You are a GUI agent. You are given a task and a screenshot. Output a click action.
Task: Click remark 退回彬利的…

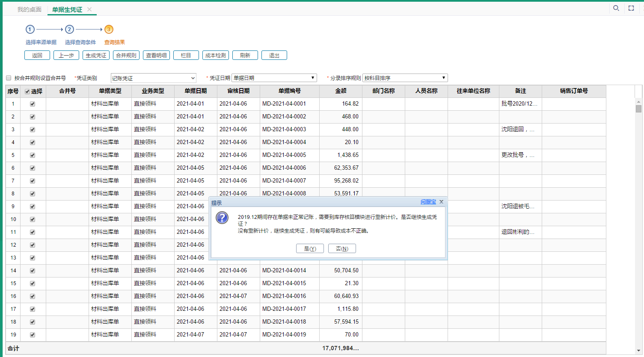click(518, 232)
